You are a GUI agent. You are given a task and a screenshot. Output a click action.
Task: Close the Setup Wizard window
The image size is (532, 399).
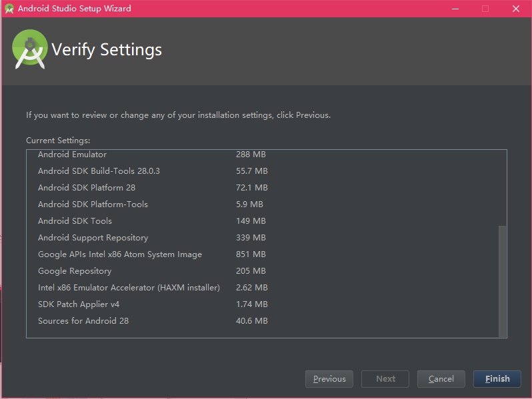coord(516,9)
